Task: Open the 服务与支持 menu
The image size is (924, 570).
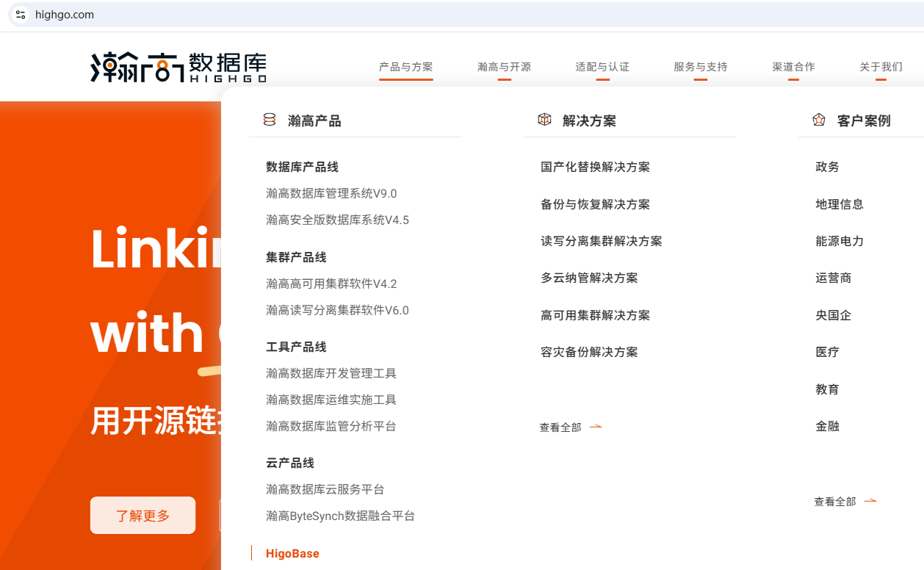Action: 701,67
